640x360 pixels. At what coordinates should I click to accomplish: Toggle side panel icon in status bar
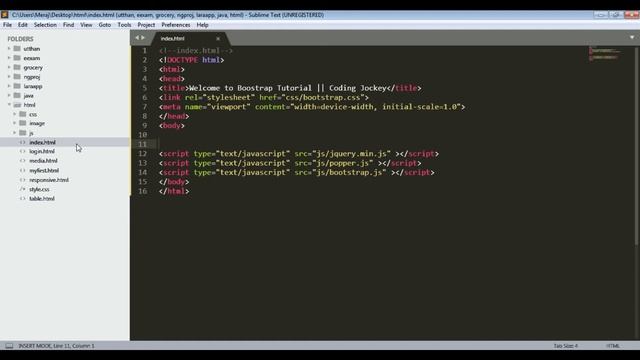coord(9,346)
